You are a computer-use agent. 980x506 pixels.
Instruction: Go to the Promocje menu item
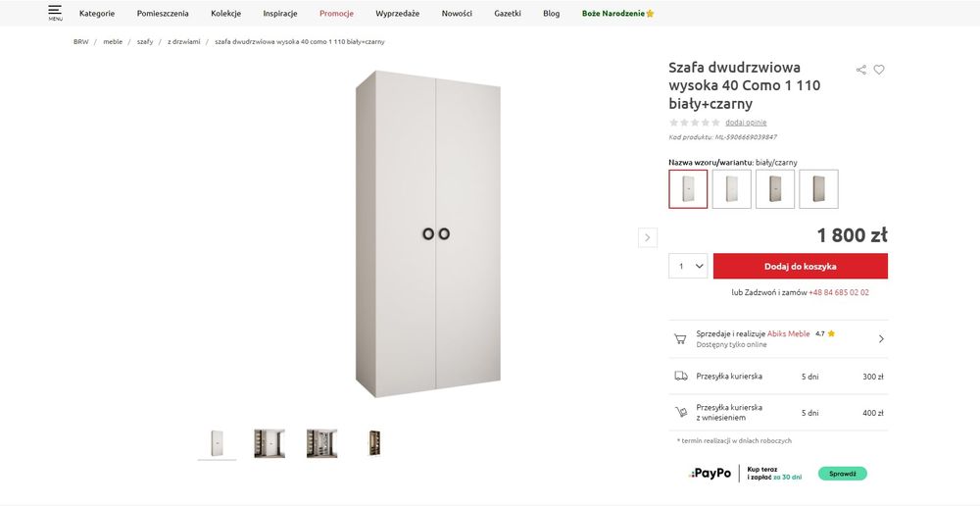tap(336, 14)
